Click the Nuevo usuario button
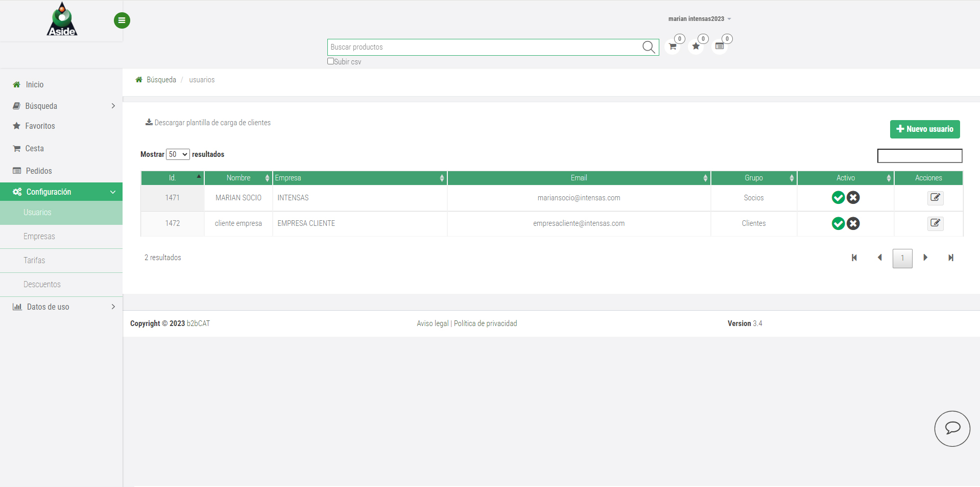The height and width of the screenshot is (487, 980). tap(924, 129)
